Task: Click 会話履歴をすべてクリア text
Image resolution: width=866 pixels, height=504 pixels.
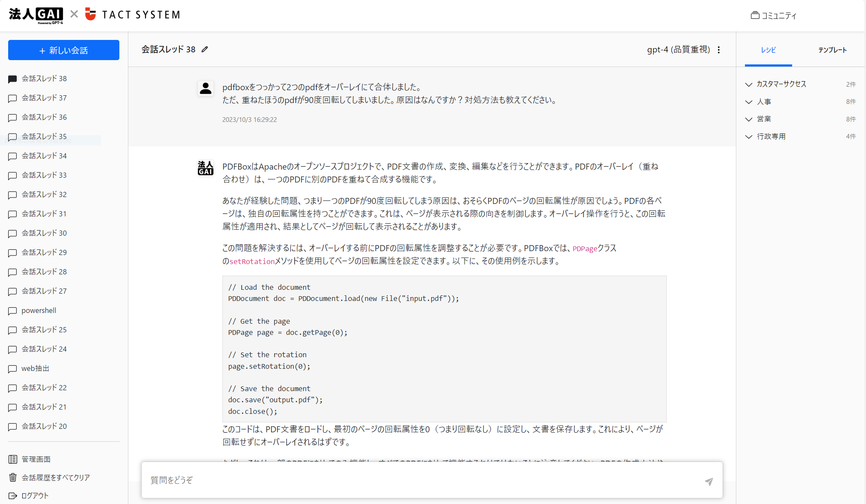Action: click(56, 477)
